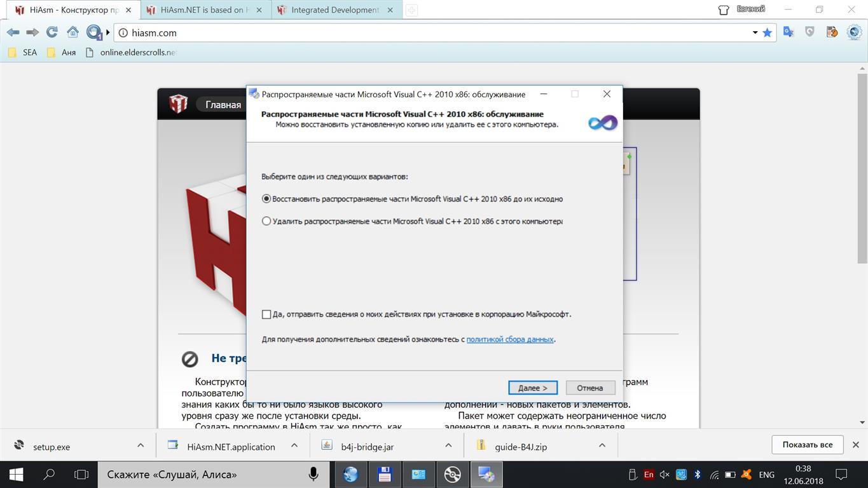This screenshot has width=868, height=488.
Task: Close the tab 'HiAsm - Конструктор'
Action: 128,10
